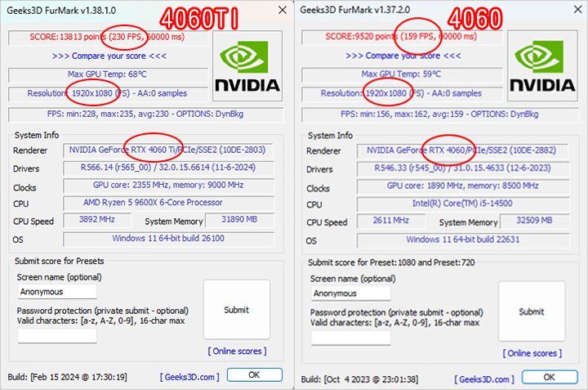Screen dimensions: 588x390
Task: Click the NVIDIA logo in the v1.37.2.0 window
Action: tap(542, 66)
